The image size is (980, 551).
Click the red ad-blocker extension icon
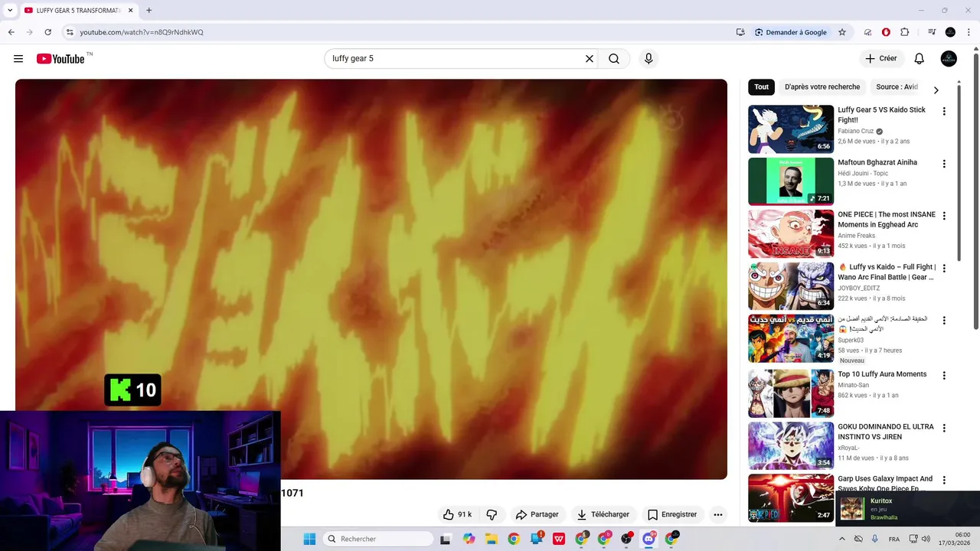pyautogui.click(x=886, y=32)
